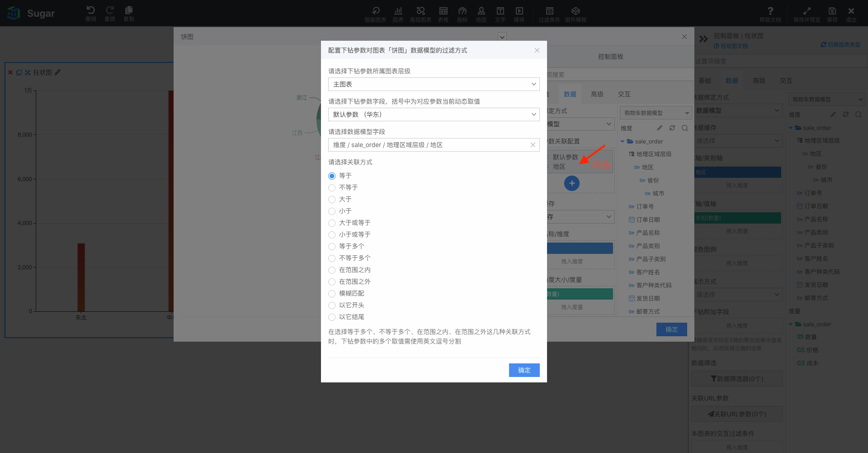Clear the data model field selection

pos(533,145)
